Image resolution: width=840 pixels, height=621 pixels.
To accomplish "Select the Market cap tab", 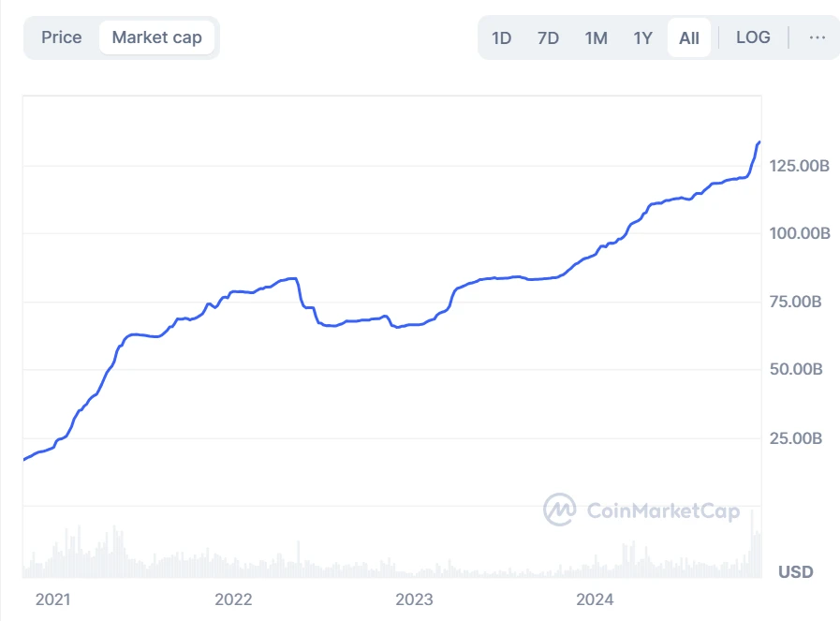I will (156, 37).
